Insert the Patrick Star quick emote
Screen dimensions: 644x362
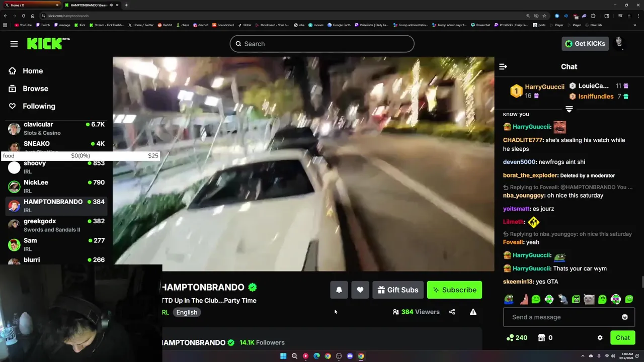point(523,300)
